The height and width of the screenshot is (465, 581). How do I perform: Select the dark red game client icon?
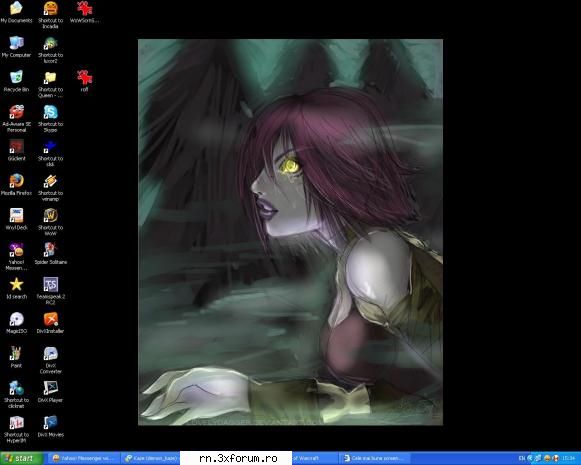16,150
